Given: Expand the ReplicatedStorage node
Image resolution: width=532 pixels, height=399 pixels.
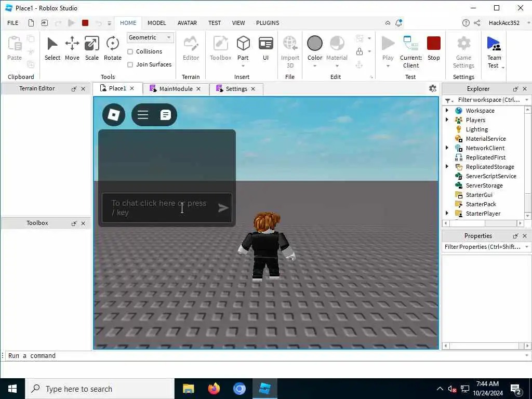Looking at the screenshot, I should [447, 166].
